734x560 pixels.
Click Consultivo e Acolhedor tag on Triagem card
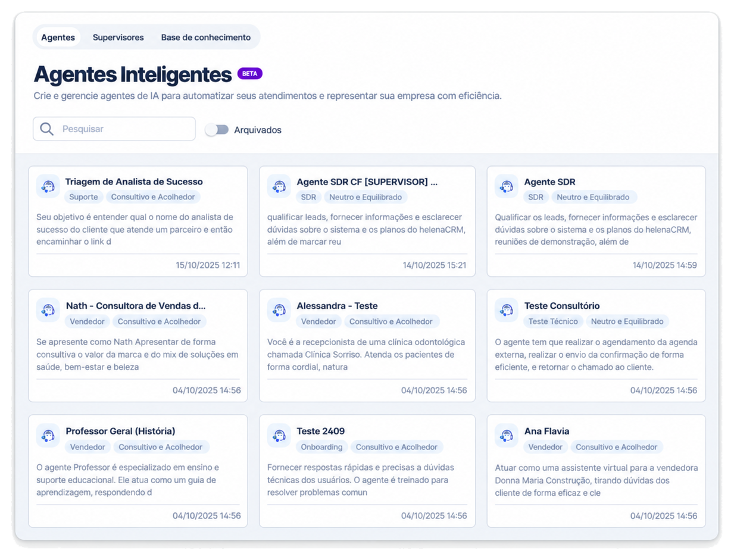click(154, 197)
